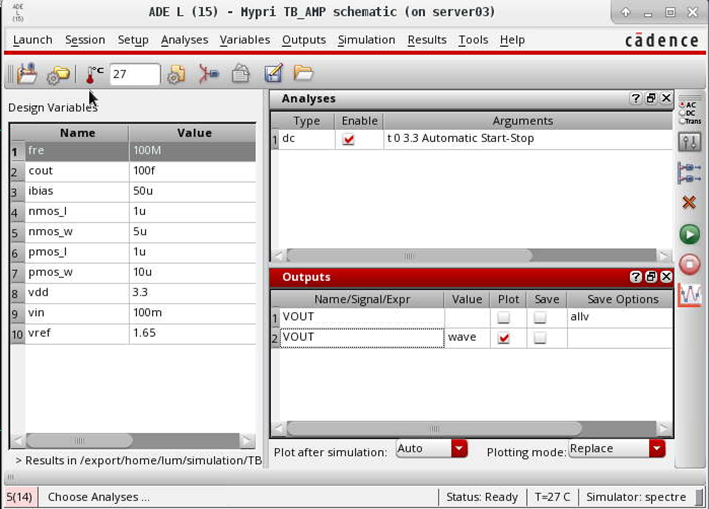Click the orange X delete icon

click(689, 203)
